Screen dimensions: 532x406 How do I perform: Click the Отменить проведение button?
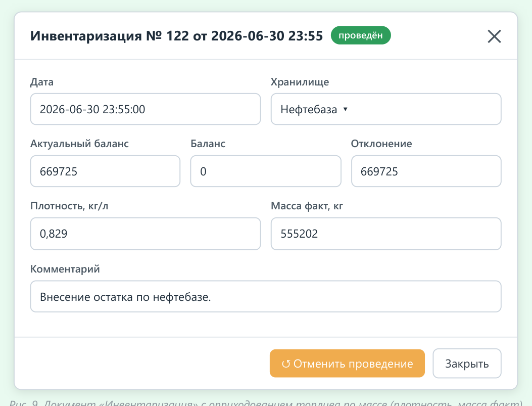(347, 363)
